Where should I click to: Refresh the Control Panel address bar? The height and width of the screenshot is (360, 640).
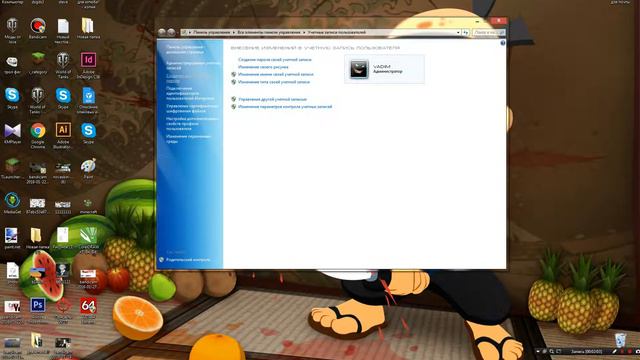click(465, 32)
